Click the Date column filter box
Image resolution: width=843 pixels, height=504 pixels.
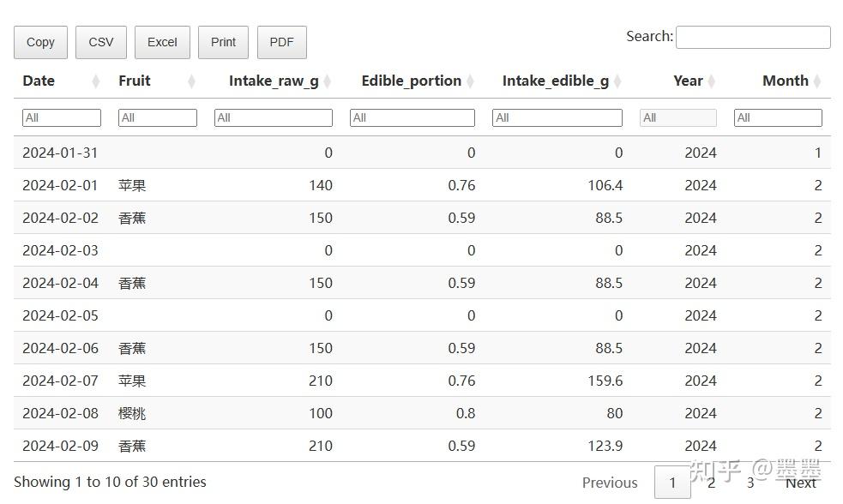(x=62, y=117)
